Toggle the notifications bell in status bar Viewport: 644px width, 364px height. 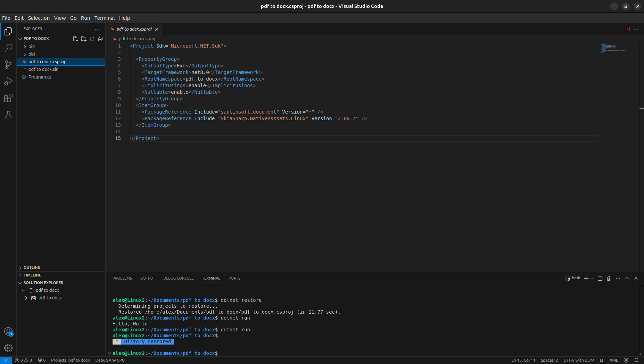(x=636, y=360)
